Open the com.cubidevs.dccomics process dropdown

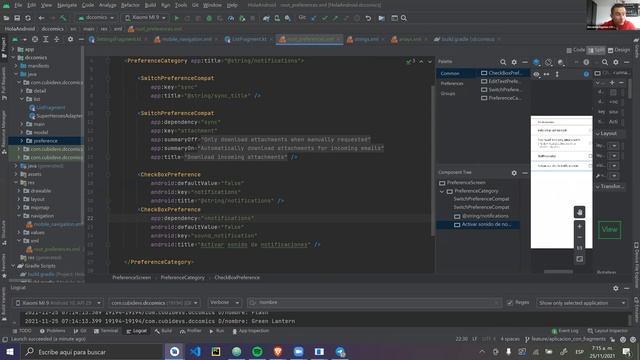tap(154, 303)
